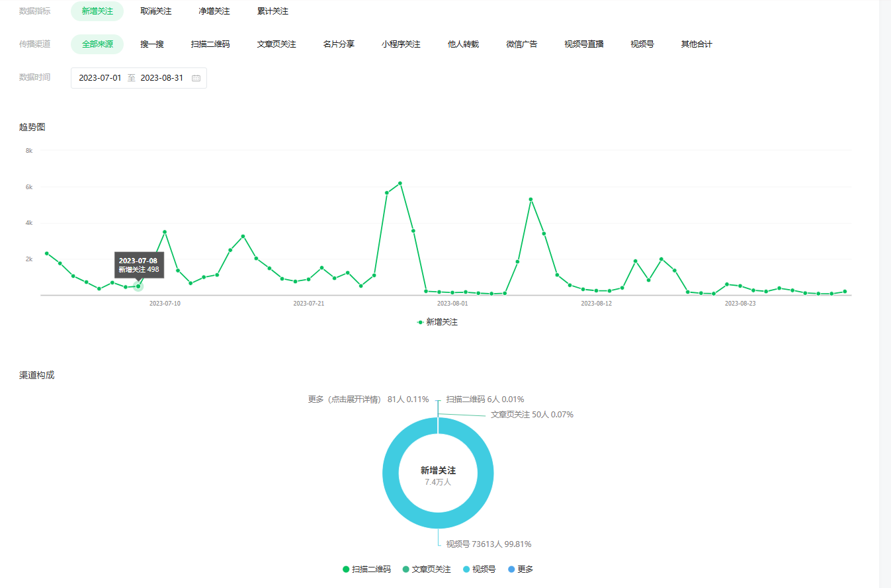Edit end date 2023-08-31
The width and height of the screenshot is (891, 588).
tap(162, 78)
